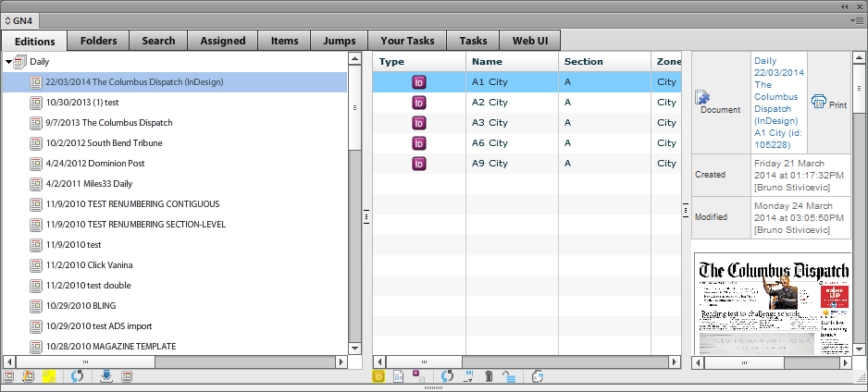Switch to the Items tab

284,41
